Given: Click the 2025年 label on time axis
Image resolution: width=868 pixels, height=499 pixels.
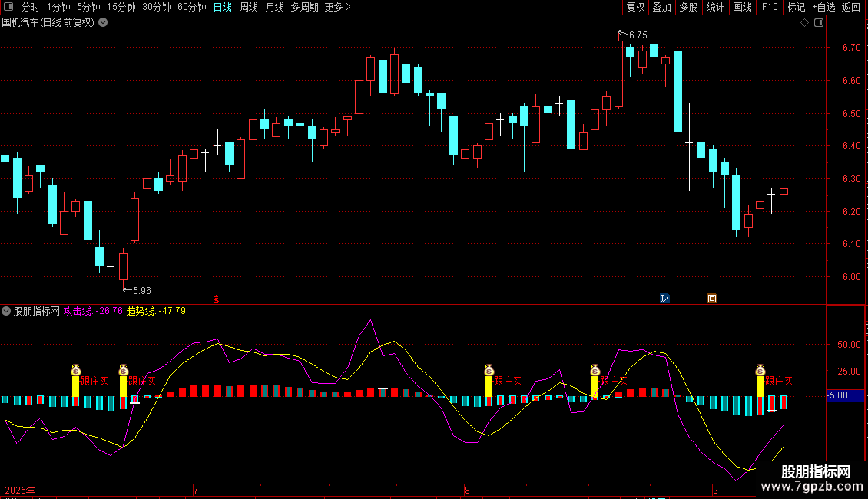Looking at the screenshot, I should point(20,490).
